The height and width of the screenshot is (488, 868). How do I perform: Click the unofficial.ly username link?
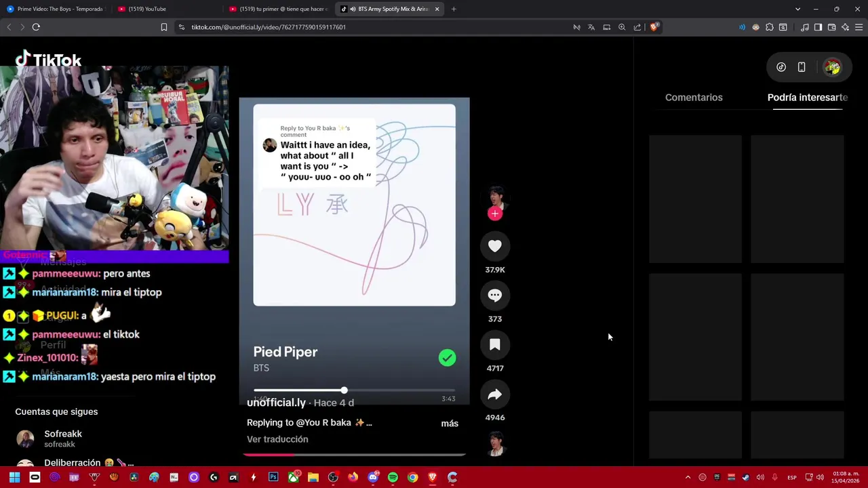[276, 403]
